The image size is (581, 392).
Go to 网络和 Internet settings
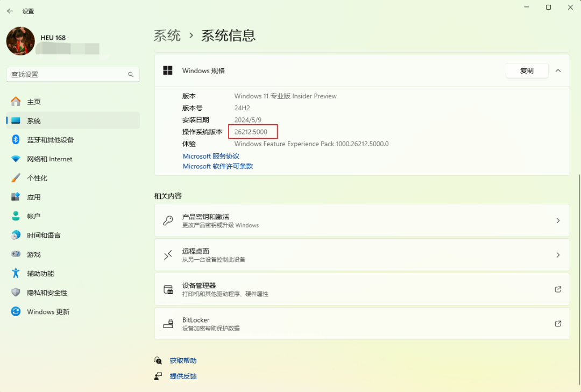click(x=73, y=159)
